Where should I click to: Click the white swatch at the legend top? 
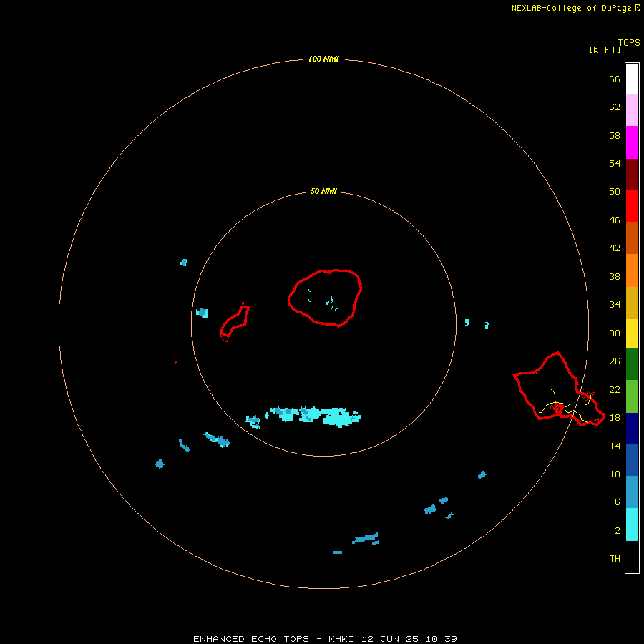pyautogui.click(x=632, y=79)
